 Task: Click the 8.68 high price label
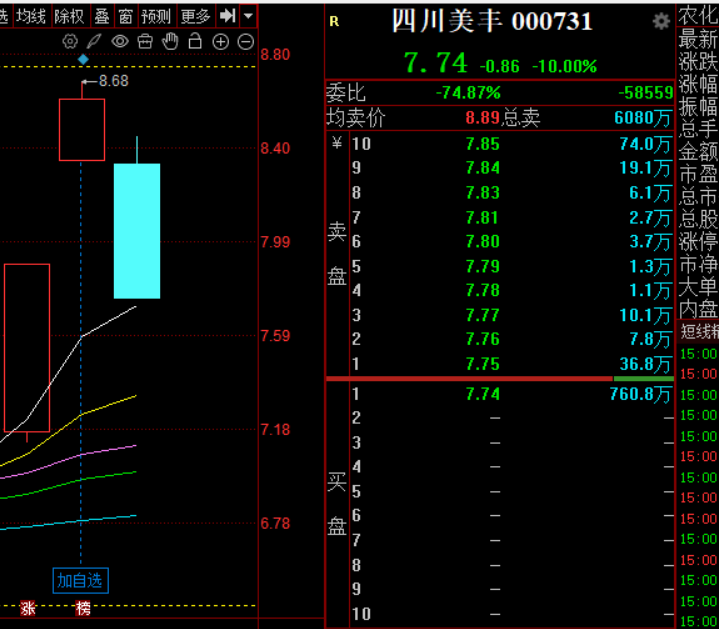click(114, 81)
